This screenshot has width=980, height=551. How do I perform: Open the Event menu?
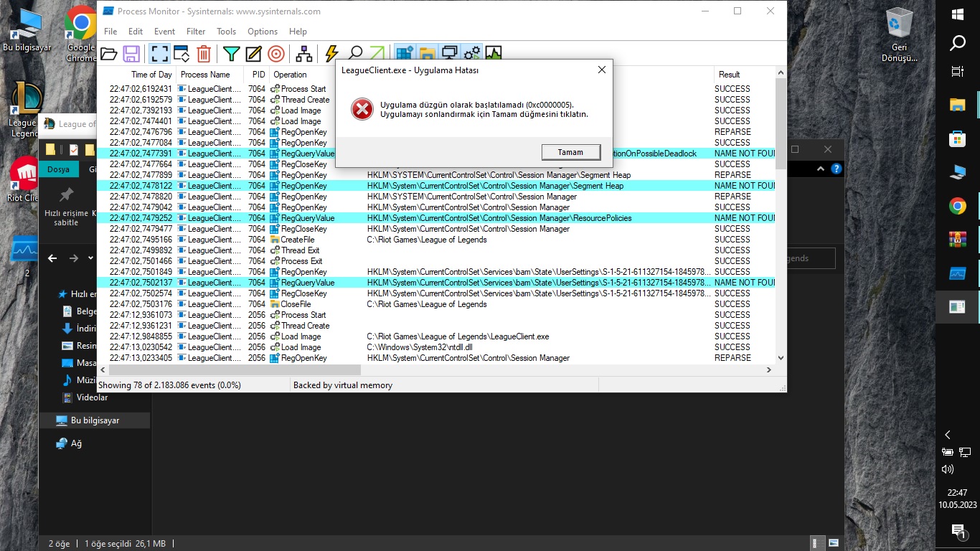164,32
